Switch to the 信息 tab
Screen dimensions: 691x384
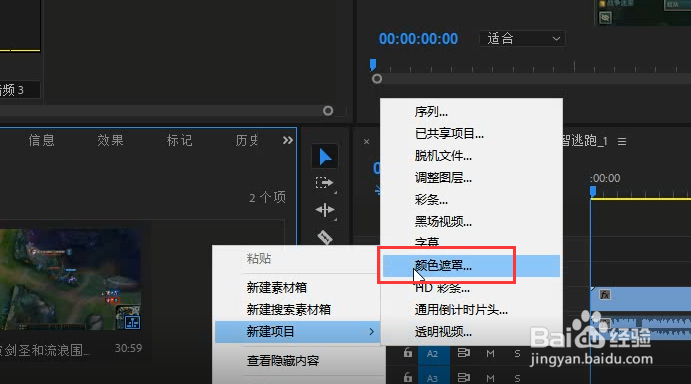41,140
